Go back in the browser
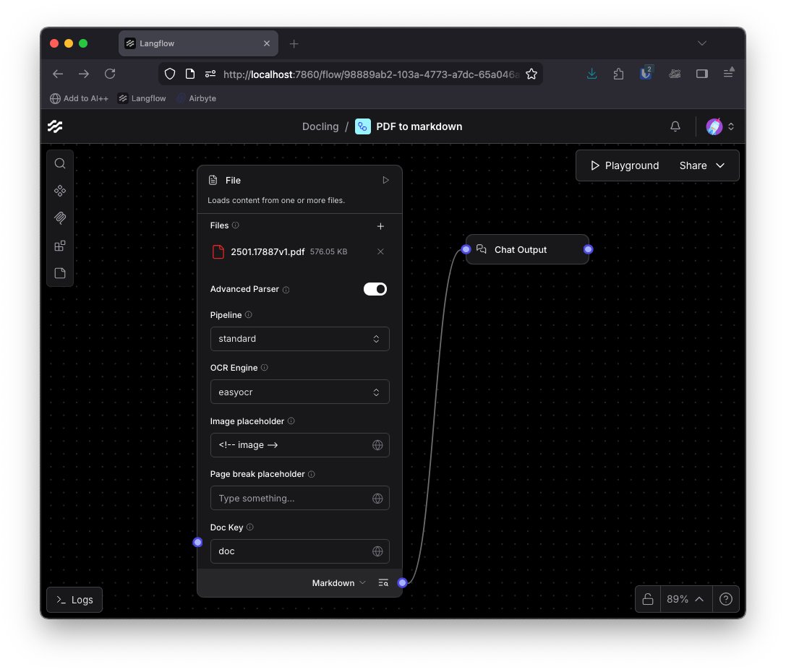786x672 pixels. point(58,74)
